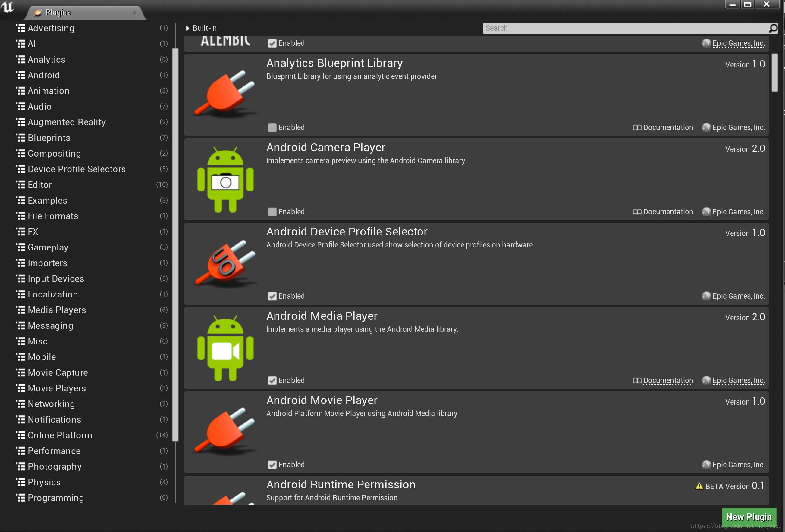Expand the Built-In breadcrumb arrow
The width and height of the screenshot is (785, 532).
click(187, 28)
